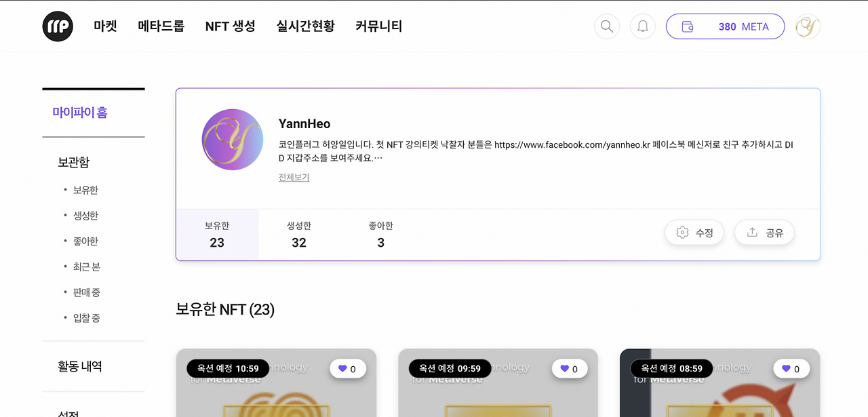This screenshot has height=417, width=868.
Task: Open the search magnifier icon
Action: coord(607,26)
